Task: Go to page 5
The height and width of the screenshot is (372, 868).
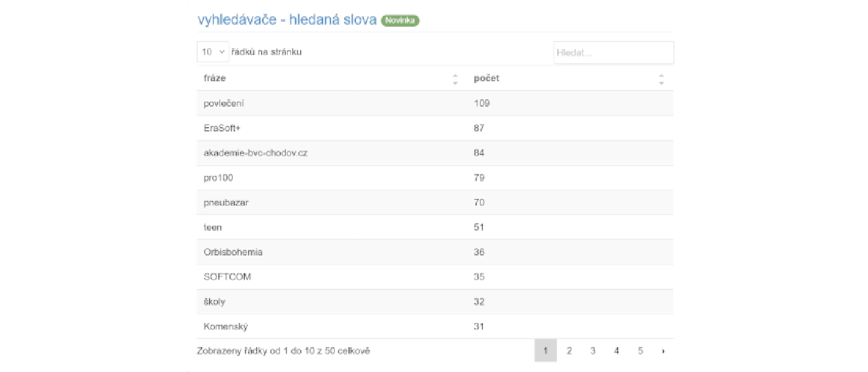Action: 640,351
